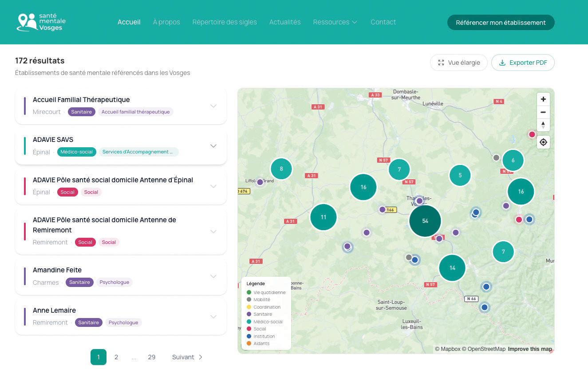Zoom out with the map minus button
This screenshot has height=381, width=588.
point(543,112)
